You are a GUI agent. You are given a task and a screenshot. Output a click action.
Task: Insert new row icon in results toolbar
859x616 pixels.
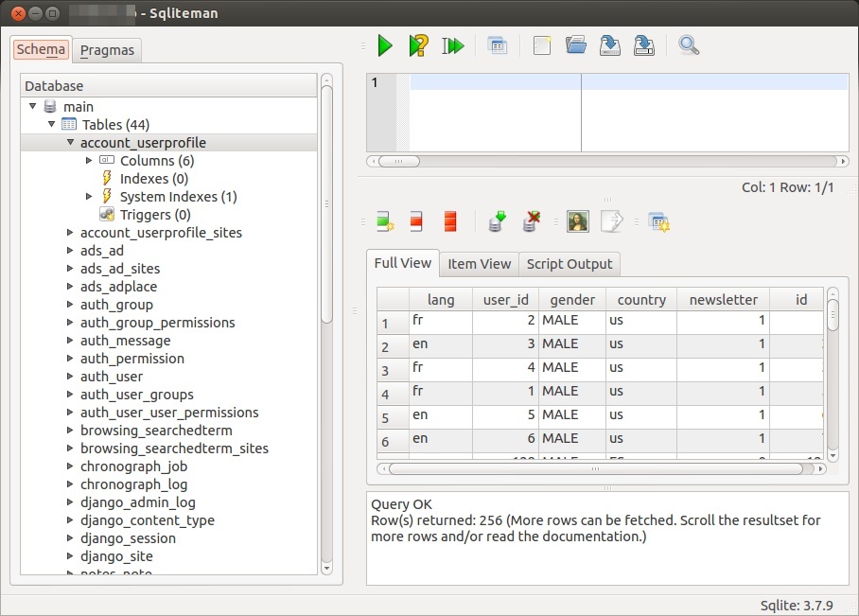pos(385,221)
